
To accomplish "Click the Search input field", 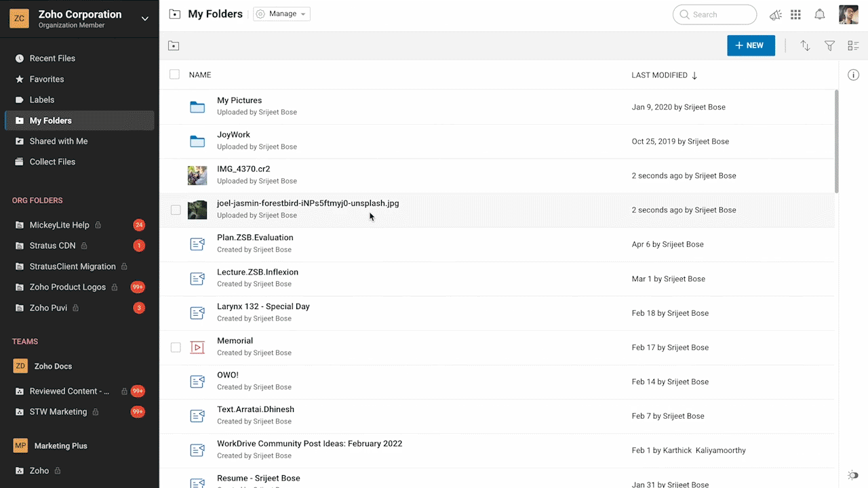I will click(719, 14).
